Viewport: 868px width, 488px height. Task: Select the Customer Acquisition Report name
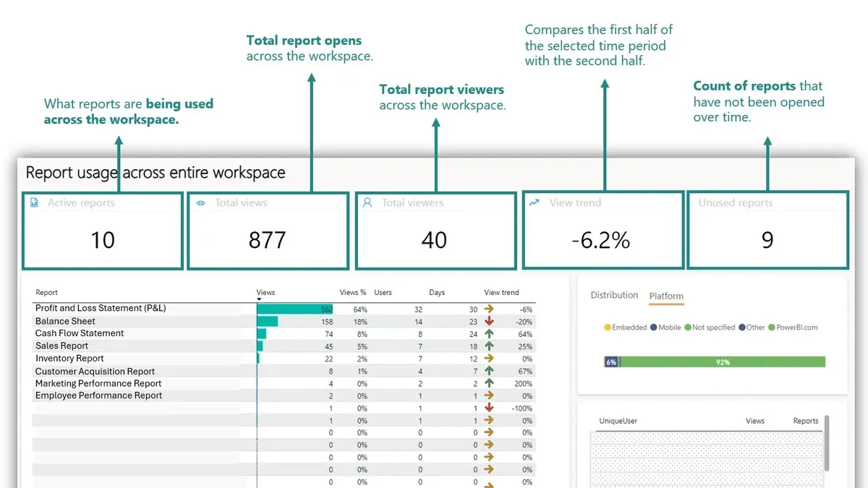click(x=95, y=371)
